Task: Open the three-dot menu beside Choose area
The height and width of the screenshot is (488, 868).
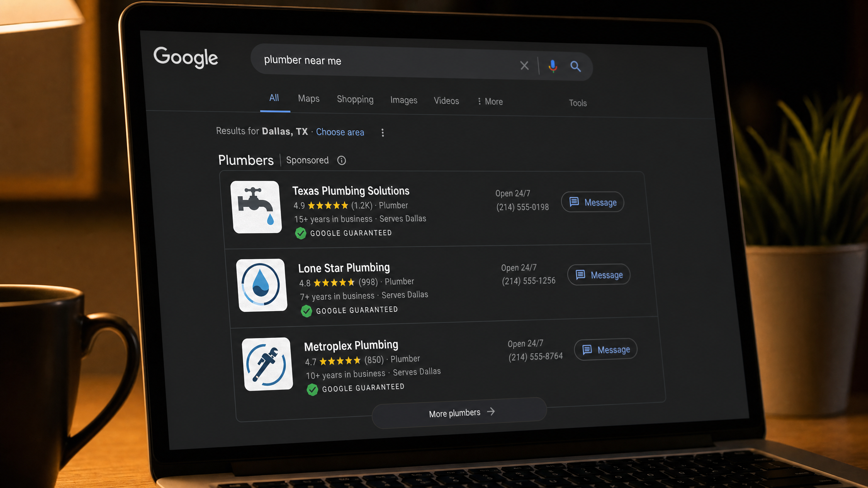Action: pyautogui.click(x=382, y=133)
